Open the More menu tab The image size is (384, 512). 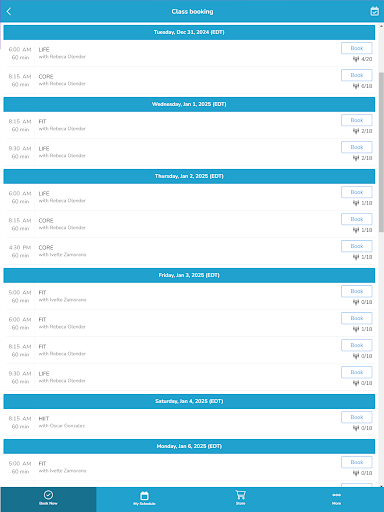pos(336,498)
